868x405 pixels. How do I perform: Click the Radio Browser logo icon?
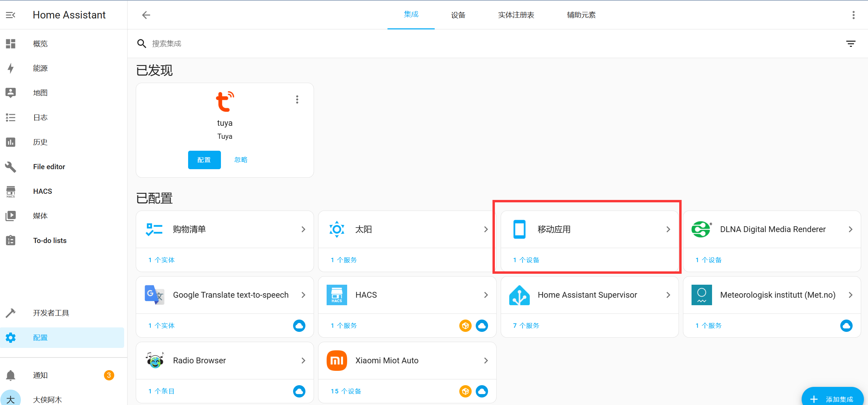(x=155, y=360)
